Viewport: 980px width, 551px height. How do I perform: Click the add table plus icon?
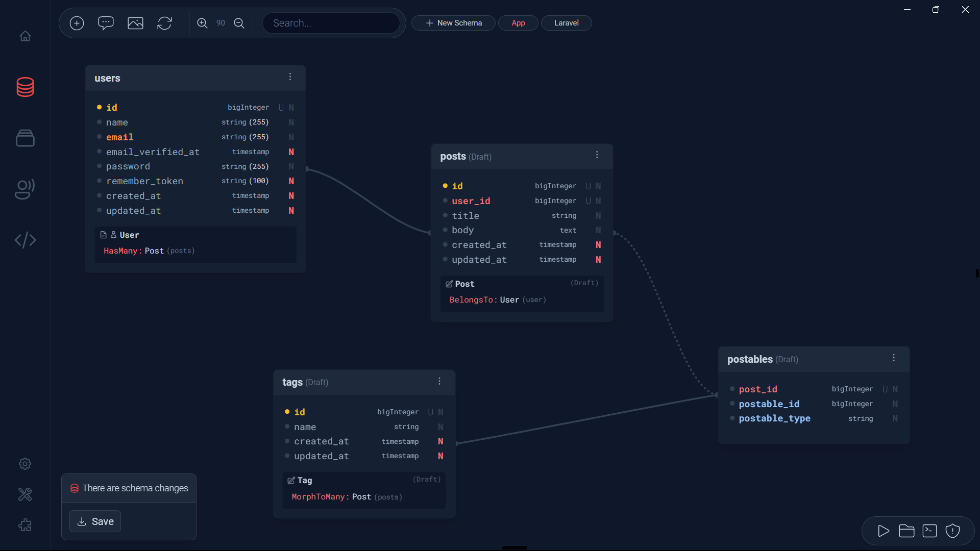pos(77,23)
